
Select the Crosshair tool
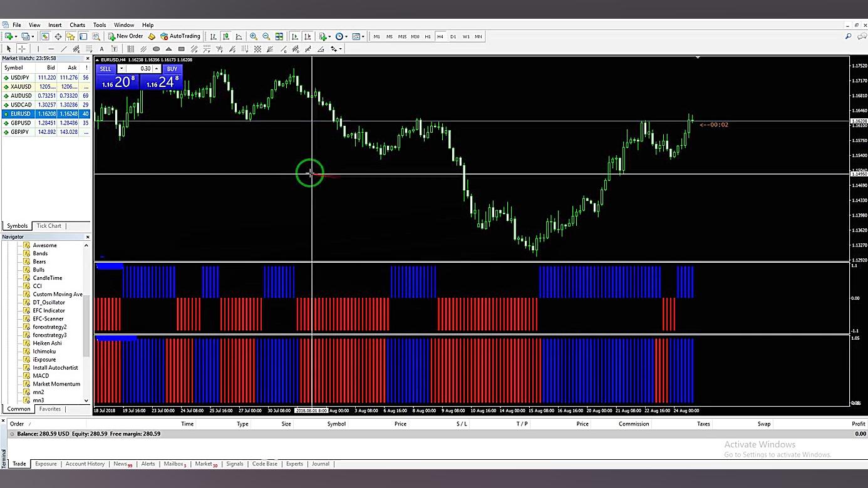(x=22, y=49)
